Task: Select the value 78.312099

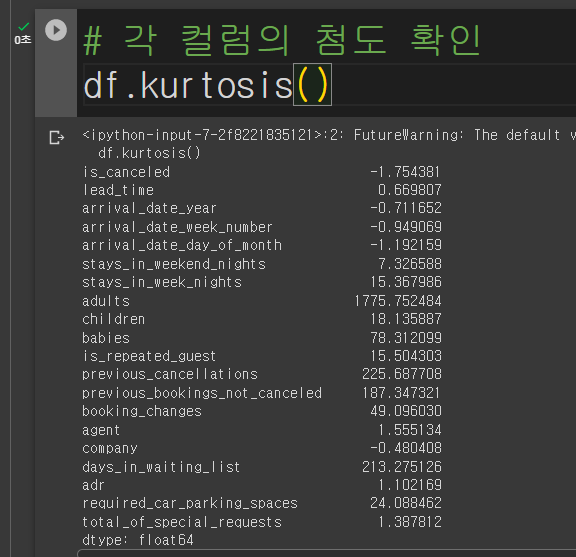Action: [405, 338]
